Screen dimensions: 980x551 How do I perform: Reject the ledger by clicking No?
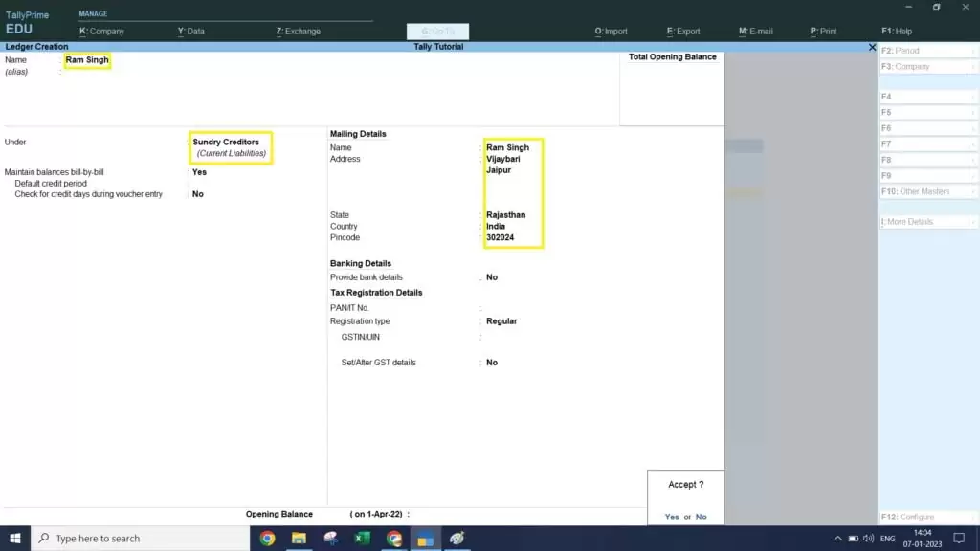pos(702,518)
